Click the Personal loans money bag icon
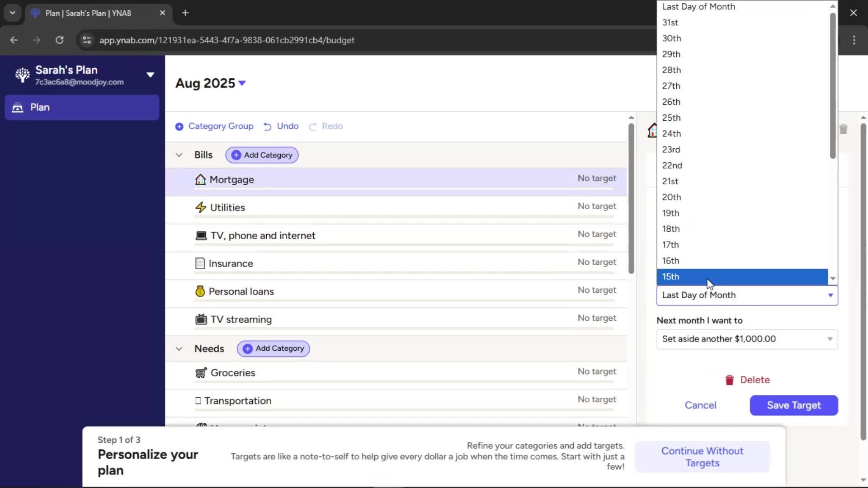868x488 pixels. coord(200,291)
